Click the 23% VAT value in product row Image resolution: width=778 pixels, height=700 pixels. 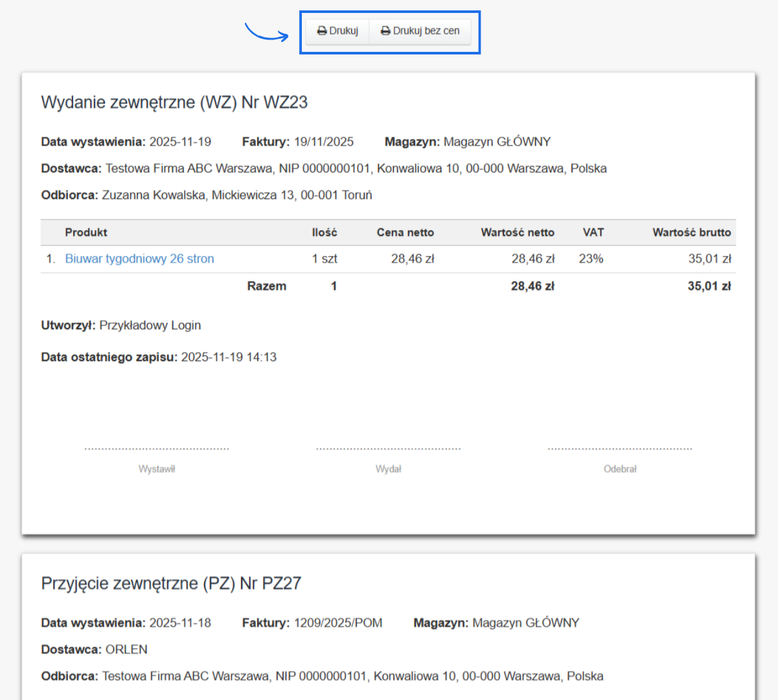click(x=591, y=259)
